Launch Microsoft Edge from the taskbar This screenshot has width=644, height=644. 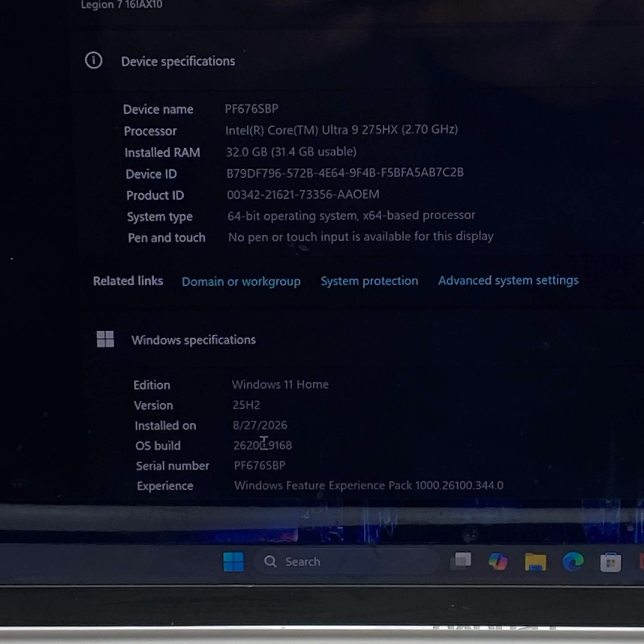[x=573, y=562]
